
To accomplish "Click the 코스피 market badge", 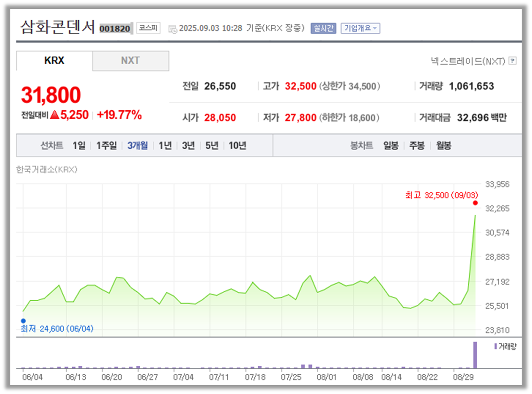I will tap(148, 28).
